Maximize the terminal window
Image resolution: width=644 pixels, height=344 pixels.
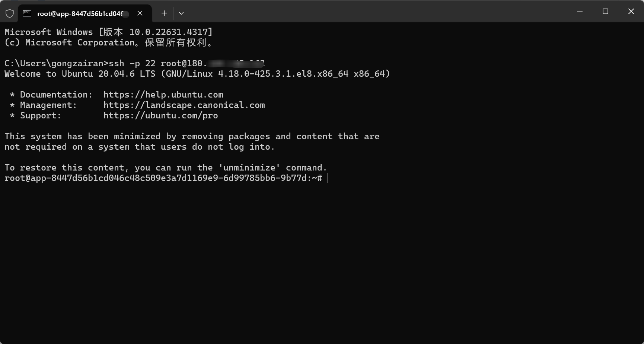[605, 12]
